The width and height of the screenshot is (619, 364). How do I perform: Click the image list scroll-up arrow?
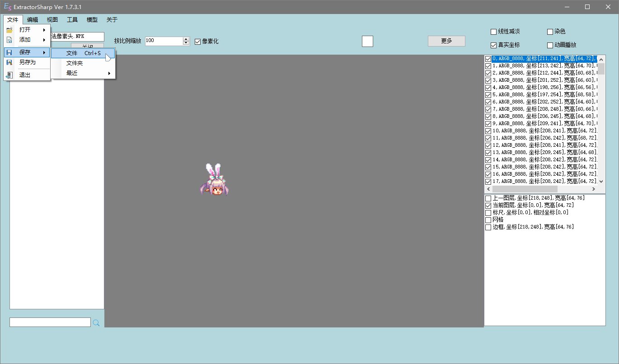click(x=601, y=59)
